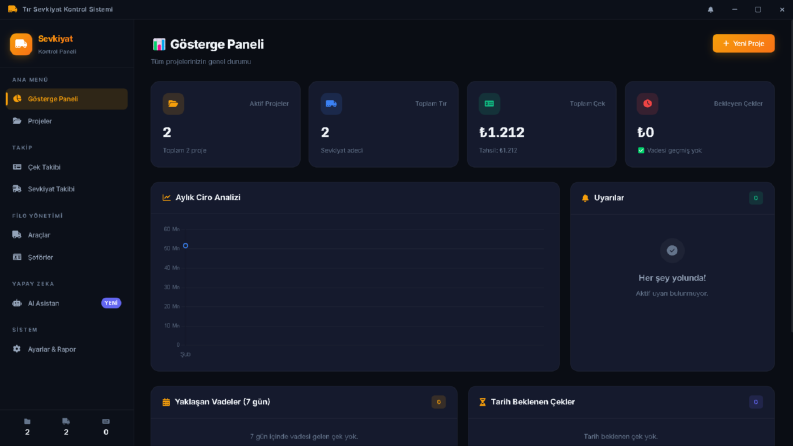793x446 pixels.
Task: Navigate to Şoförler section
Action: (x=67, y=257)
